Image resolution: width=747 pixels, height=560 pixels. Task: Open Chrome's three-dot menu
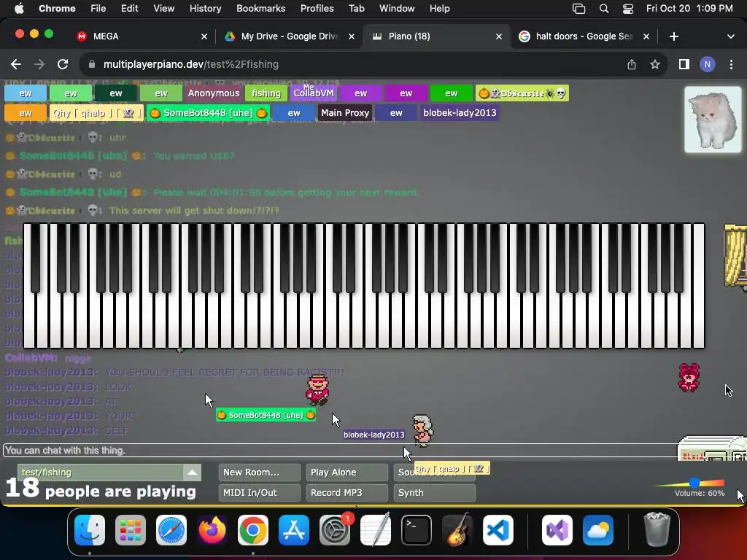click(x=731, y=64)
